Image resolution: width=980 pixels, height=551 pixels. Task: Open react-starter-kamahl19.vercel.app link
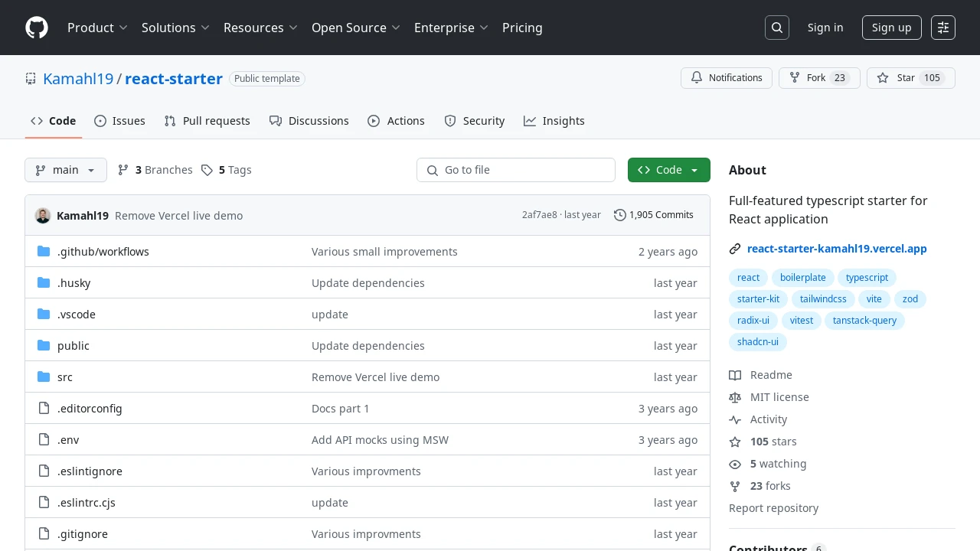point(837,249)
